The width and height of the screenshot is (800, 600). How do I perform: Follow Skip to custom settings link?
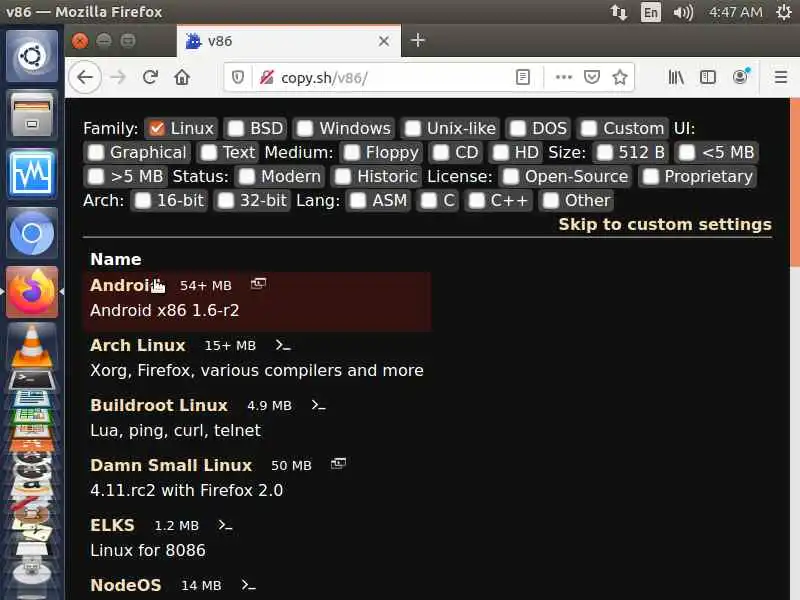click(x=665, y=224)
